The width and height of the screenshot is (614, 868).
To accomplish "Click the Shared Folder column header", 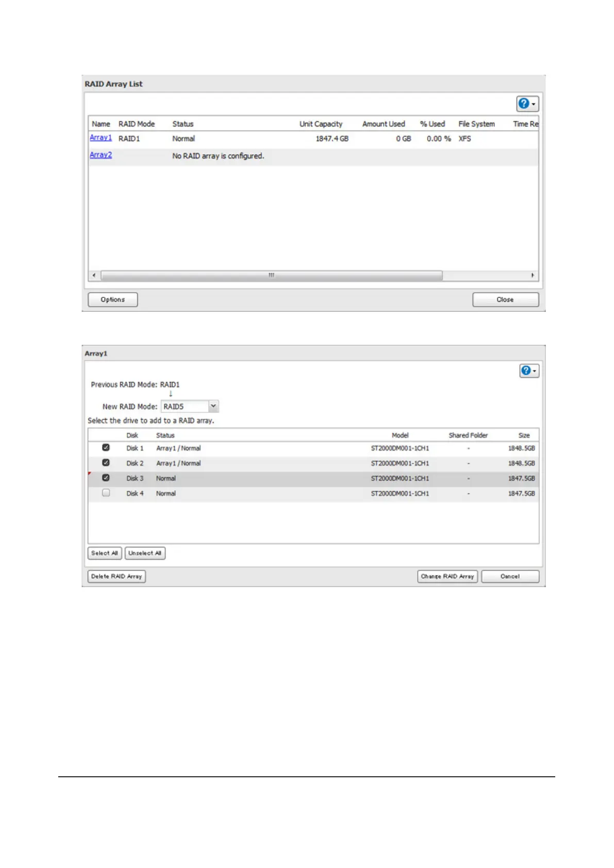I will [468, 435].
